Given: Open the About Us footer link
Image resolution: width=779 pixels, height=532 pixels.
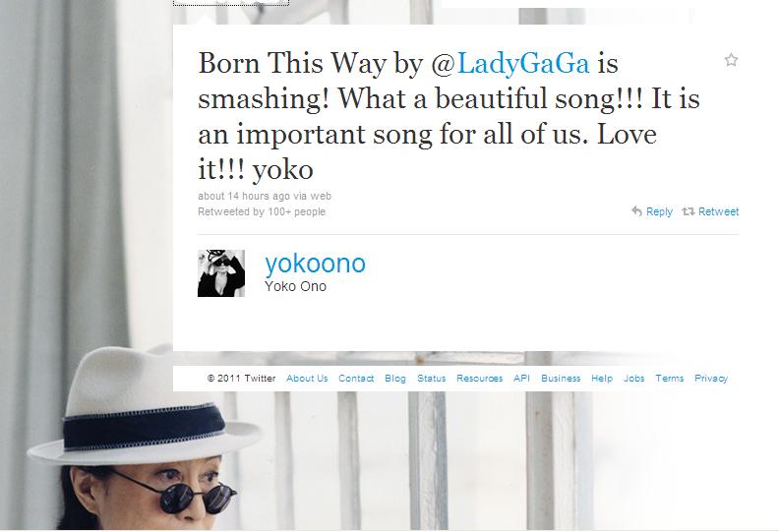Looking at the screenshot, I should tap(307, 378).
